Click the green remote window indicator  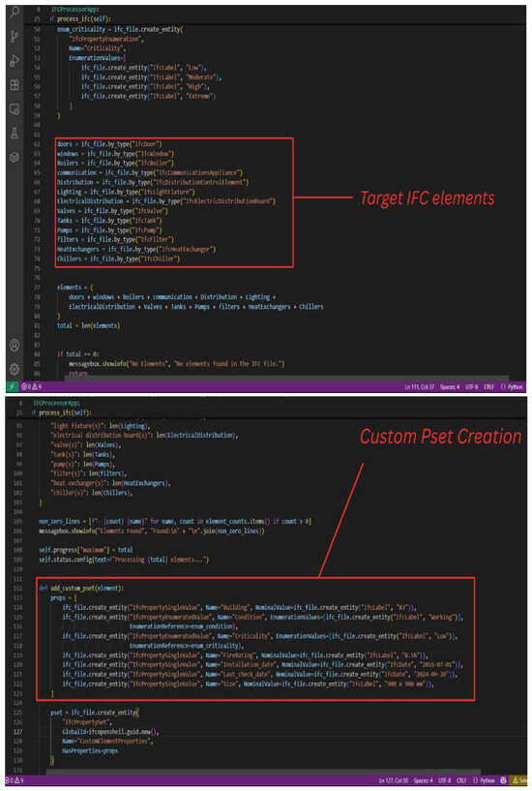click(x=12, y=386)
